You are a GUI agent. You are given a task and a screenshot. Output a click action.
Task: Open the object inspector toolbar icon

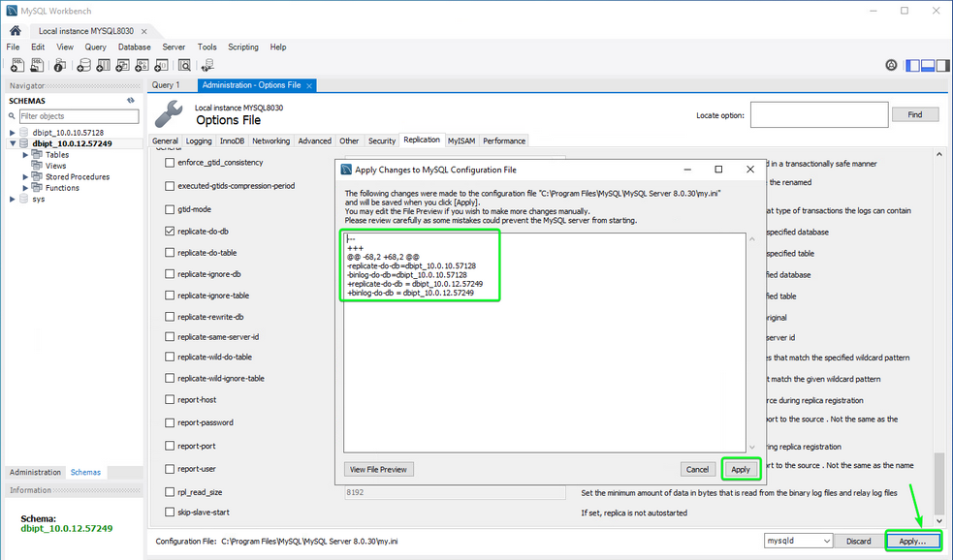pos(59,65)
